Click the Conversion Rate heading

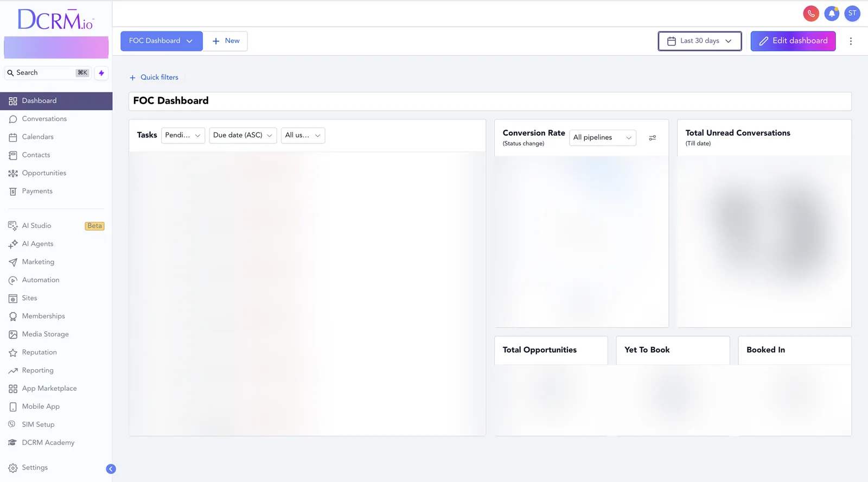[x=534, y=133]
